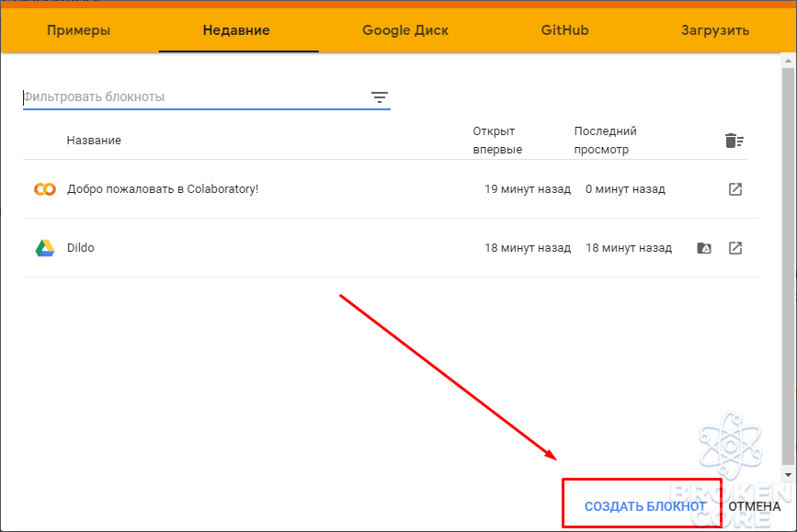Click the Последний просмотр column header
This screenshot has width=797, height=532.
click(x=606, y=141)
